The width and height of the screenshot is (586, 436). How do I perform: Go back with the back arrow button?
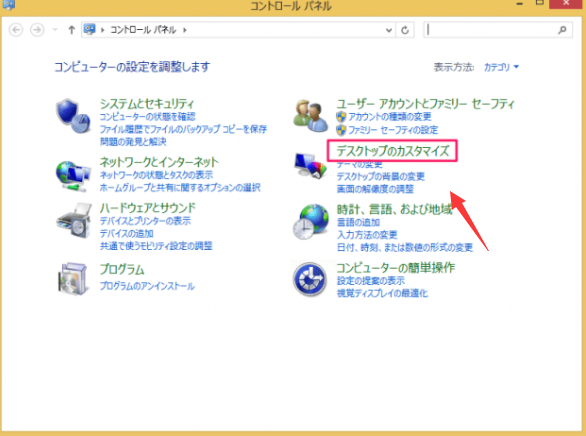16,30
